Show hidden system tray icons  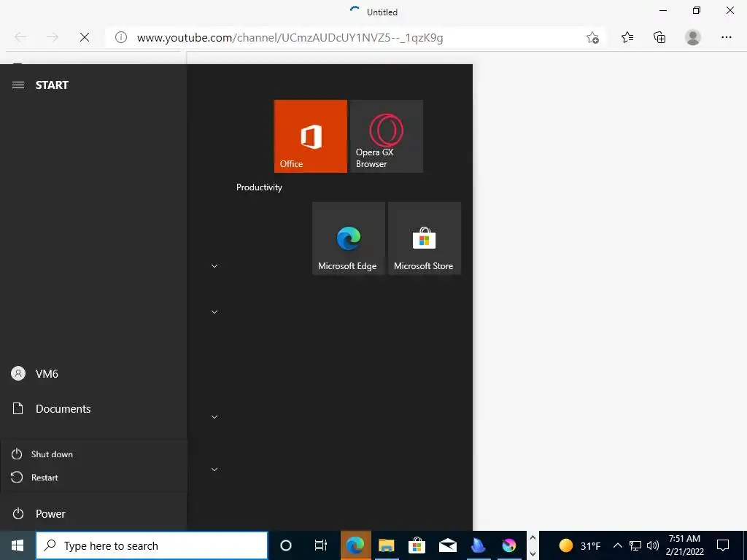(x=617, y=545)
